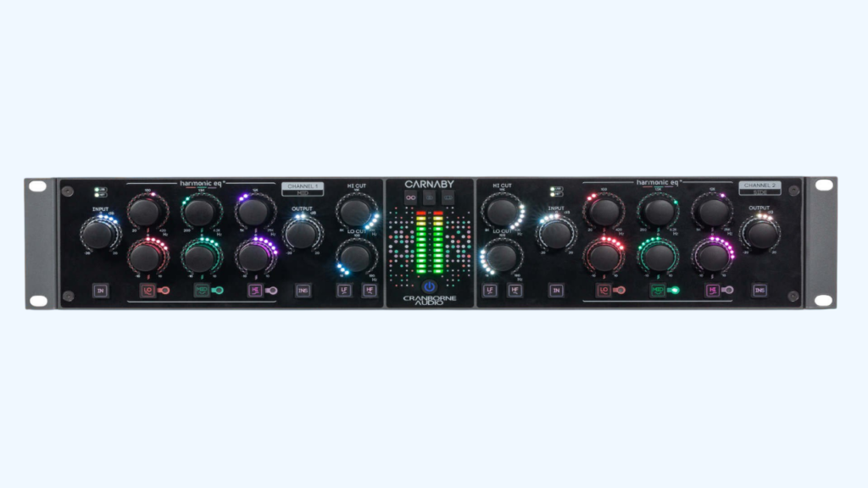Viewport: 868px width, 488px height.
Task: Click Channel 1 red LO gain knob
Action: tap(146, 258)
